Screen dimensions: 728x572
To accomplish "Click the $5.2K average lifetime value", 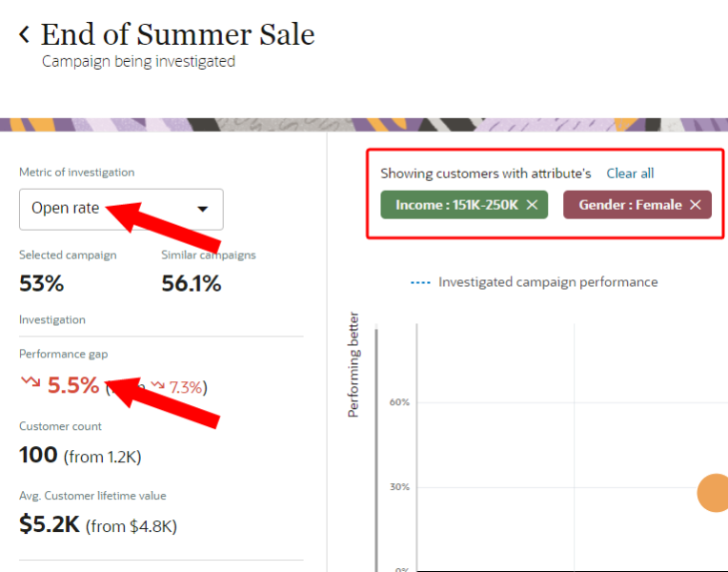I will [49, 523].
